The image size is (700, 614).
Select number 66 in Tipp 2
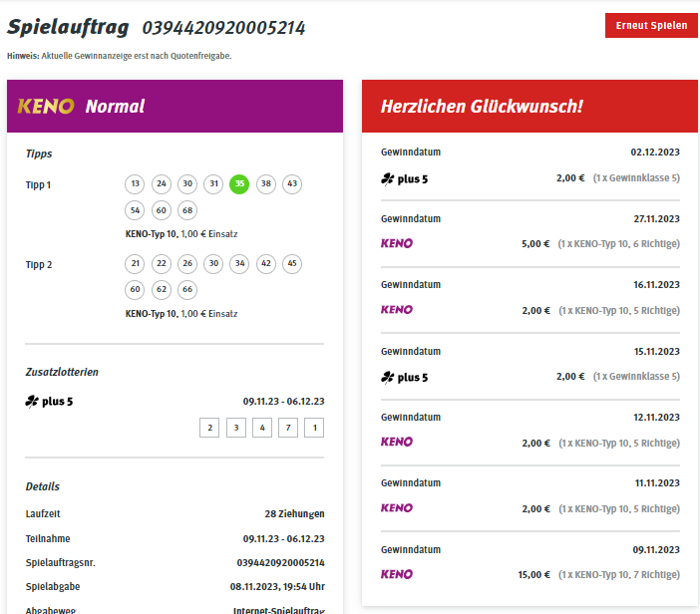(187, 290)
